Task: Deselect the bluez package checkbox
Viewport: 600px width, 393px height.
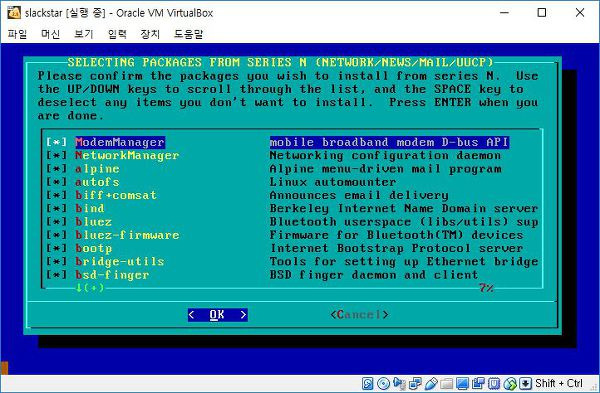Action: [56, 222]
